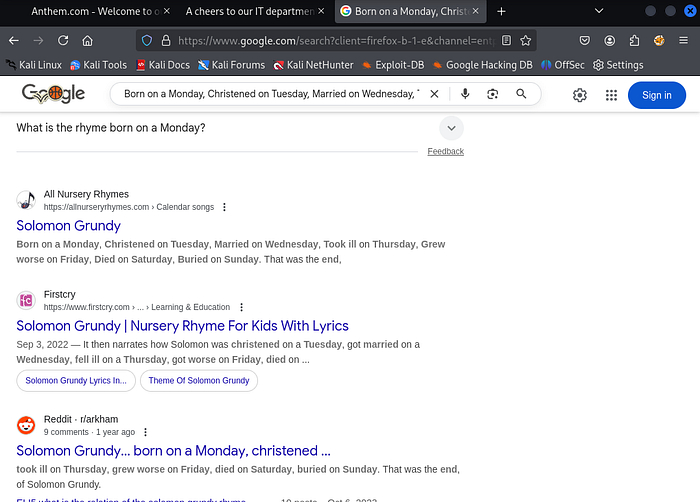Open more options for All Nursery Rhymes result
This screenshot has height=502, width=700.
225,207
